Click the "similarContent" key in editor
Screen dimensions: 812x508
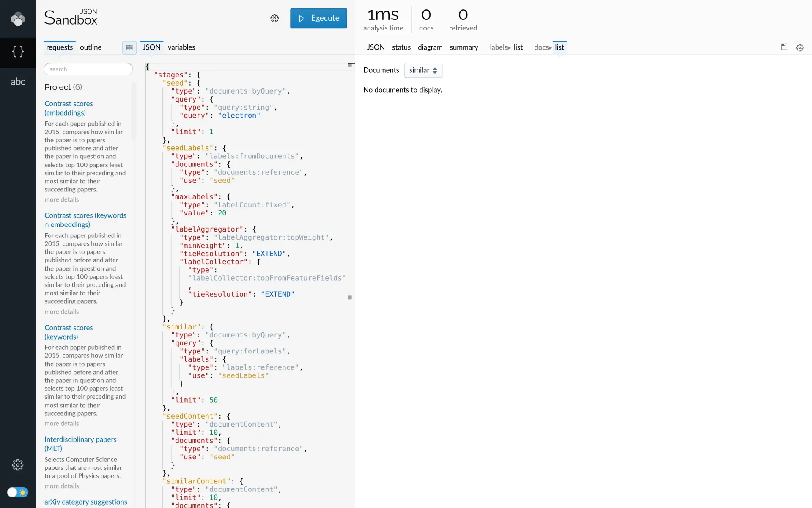click(197, 481)
